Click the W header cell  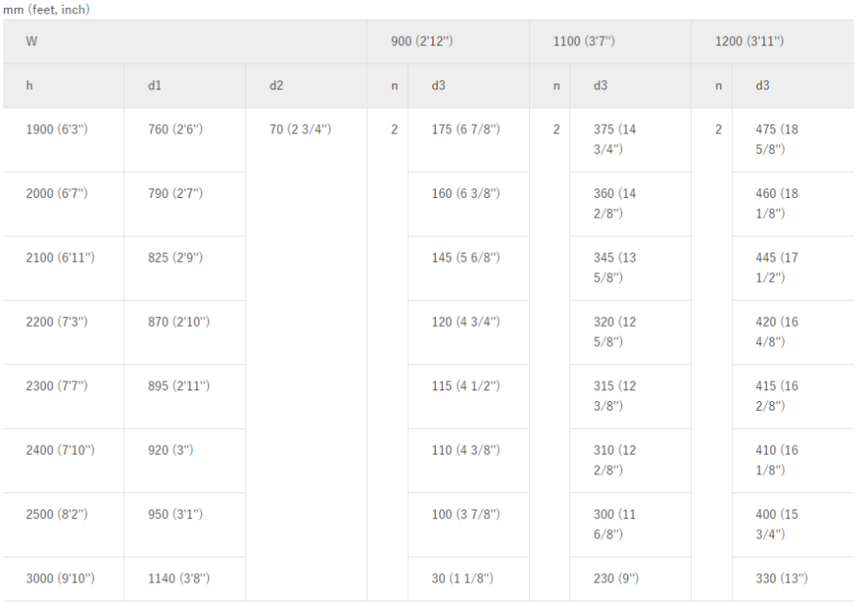pos(33,41)
